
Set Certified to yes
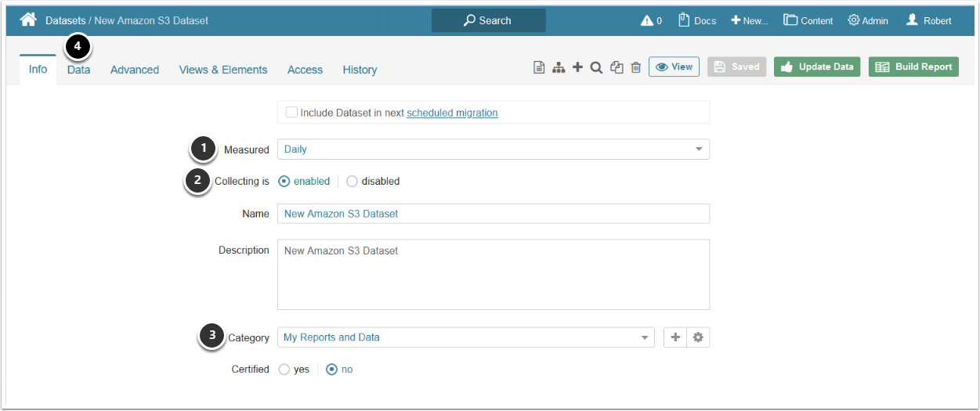tap(284, 370)
